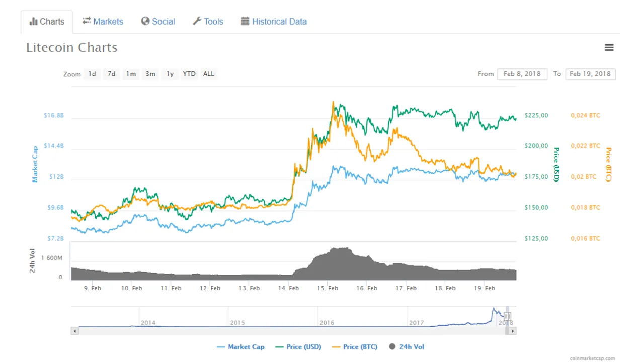Screen dimensions: 644x362
Task: Click the $125,00 price axis label
Action: [536, 238]
